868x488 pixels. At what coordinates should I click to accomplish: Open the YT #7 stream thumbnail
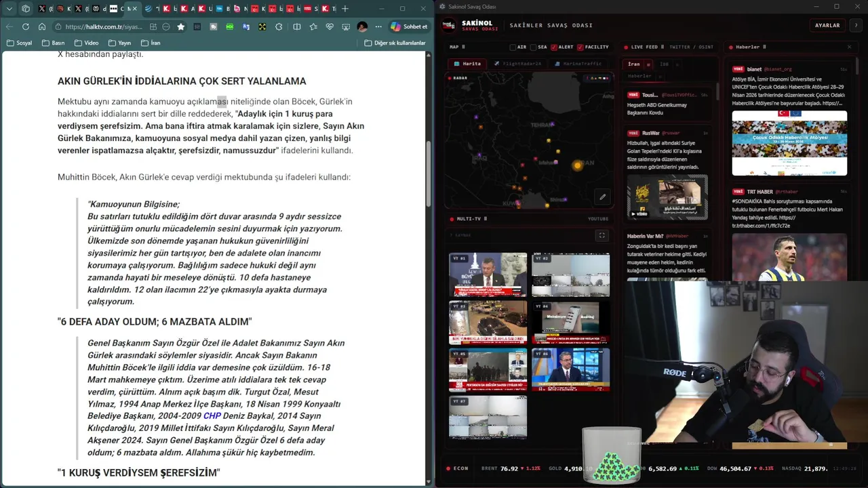(x=488, y=418)
